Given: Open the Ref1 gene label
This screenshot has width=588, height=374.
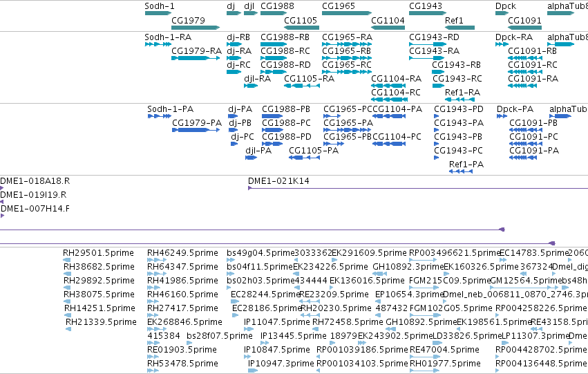Looking at the screenshot, I should [454, 20].
